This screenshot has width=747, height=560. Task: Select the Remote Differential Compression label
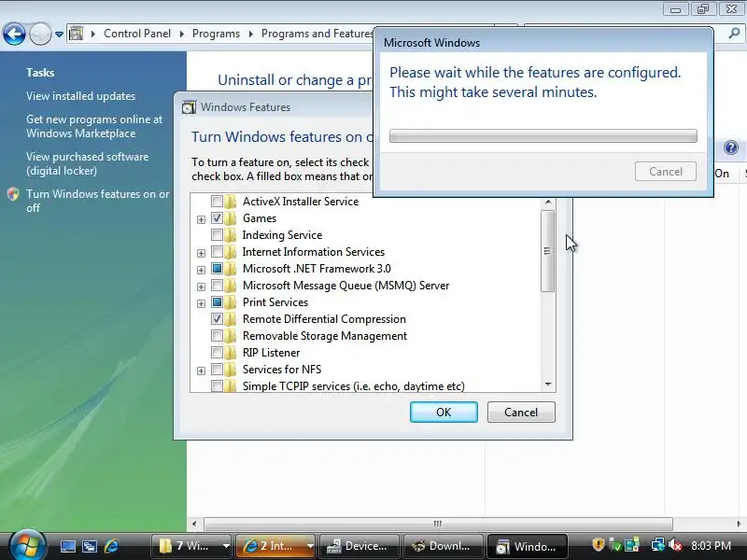tap(324, 319)
